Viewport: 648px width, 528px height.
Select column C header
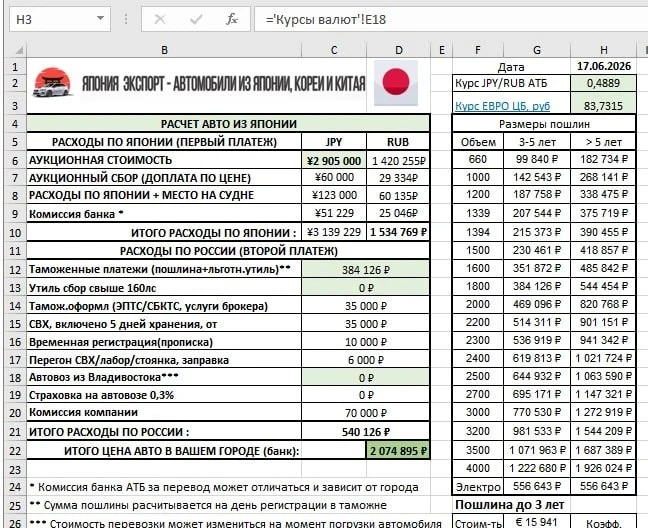334,50
